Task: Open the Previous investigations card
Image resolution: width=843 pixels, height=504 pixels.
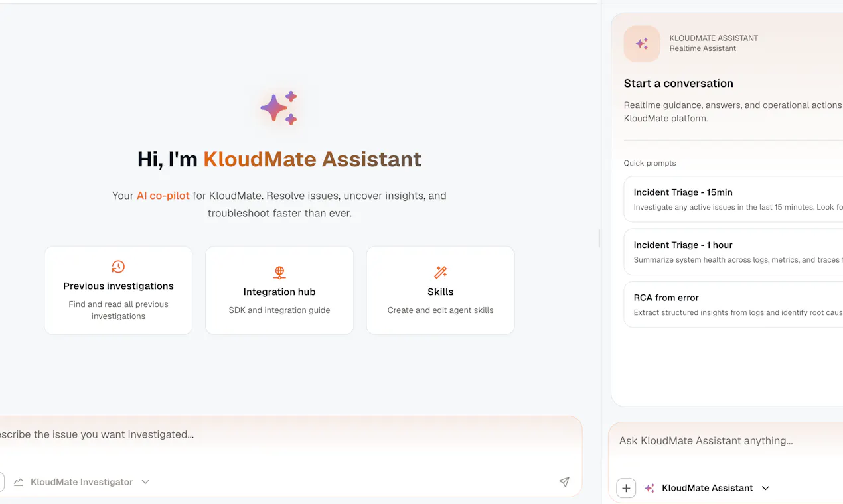Action: pyautogui.click(x=118, y=290)
